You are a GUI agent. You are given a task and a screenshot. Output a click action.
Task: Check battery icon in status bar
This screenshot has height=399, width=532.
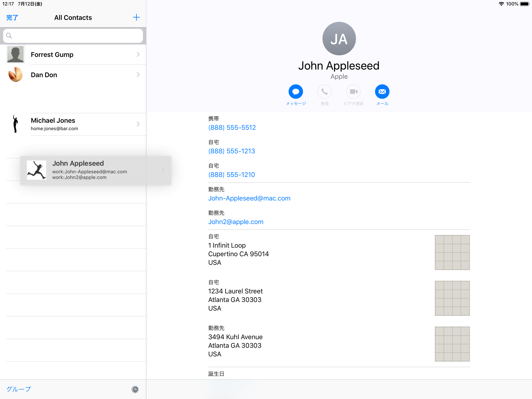525,4
